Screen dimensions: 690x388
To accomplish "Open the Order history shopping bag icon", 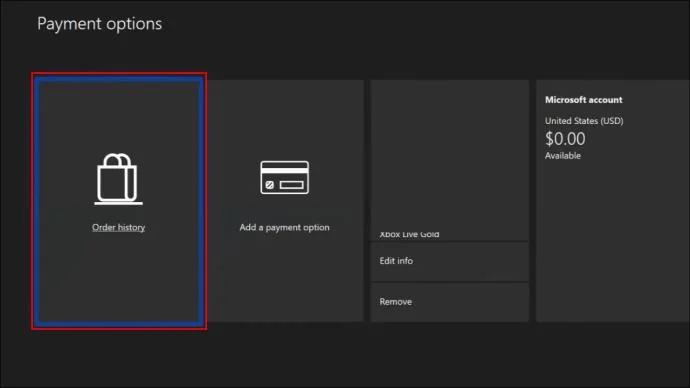I will [x=118, y=179].
